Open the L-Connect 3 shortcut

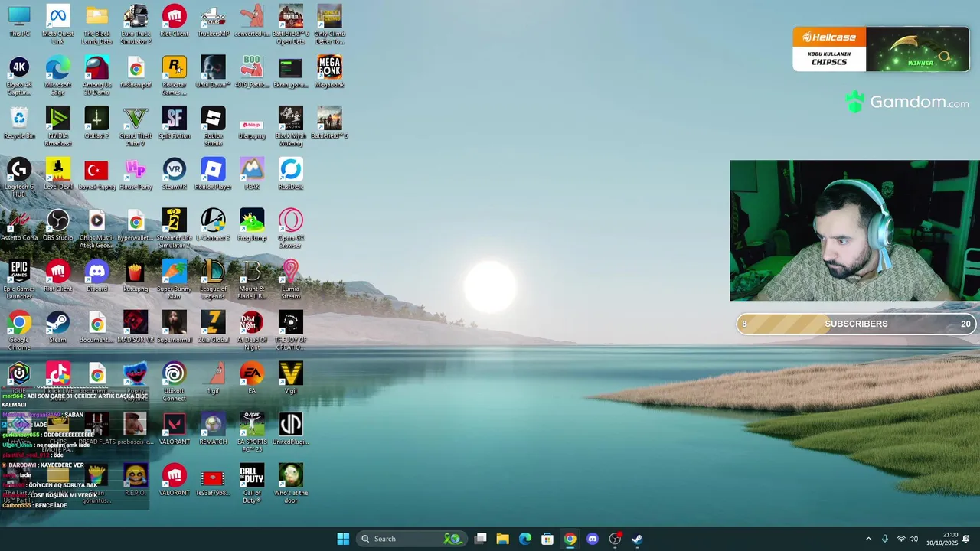tap(213, 224)
